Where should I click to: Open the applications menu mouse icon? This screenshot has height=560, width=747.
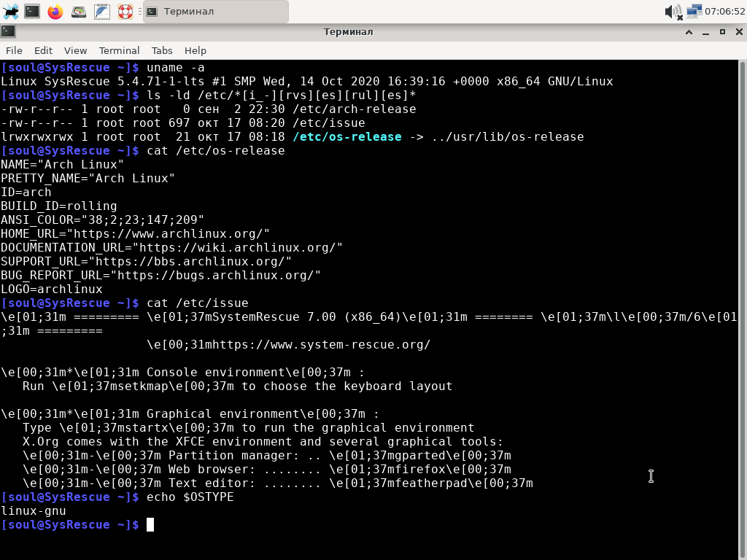(x=10, y=11)
